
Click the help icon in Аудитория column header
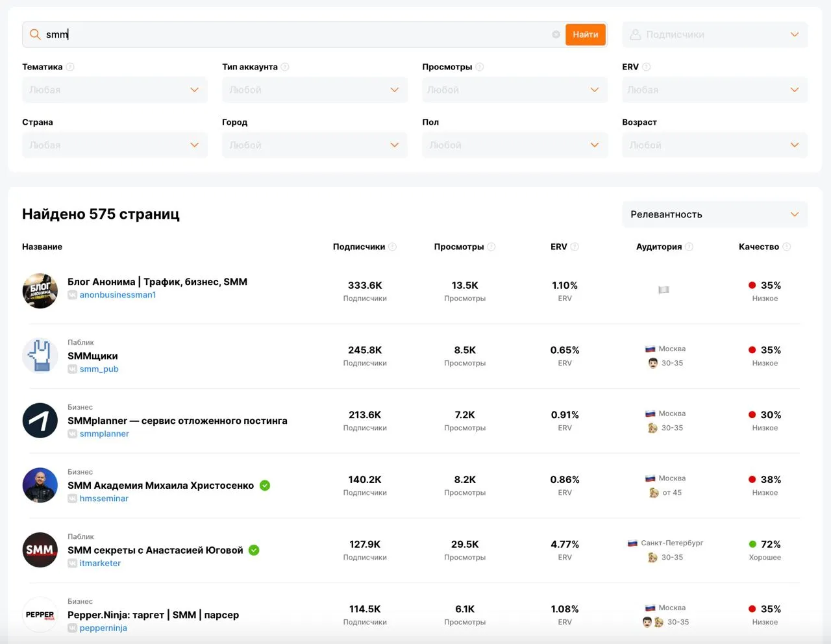coord(689,247)
